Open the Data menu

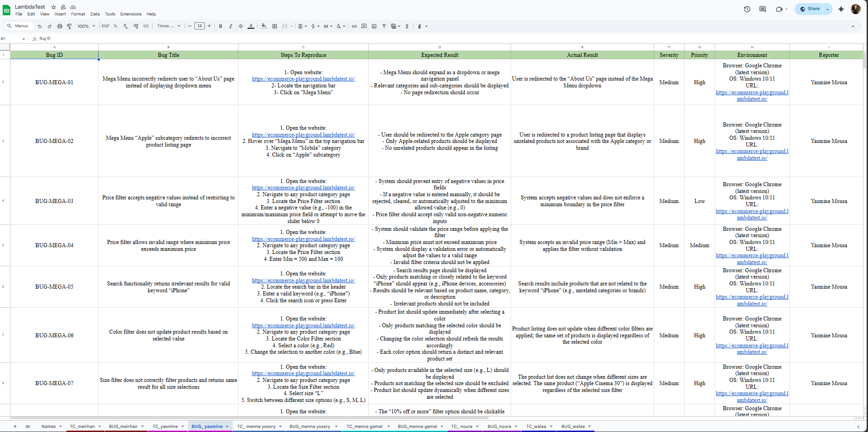pos(95,14)
